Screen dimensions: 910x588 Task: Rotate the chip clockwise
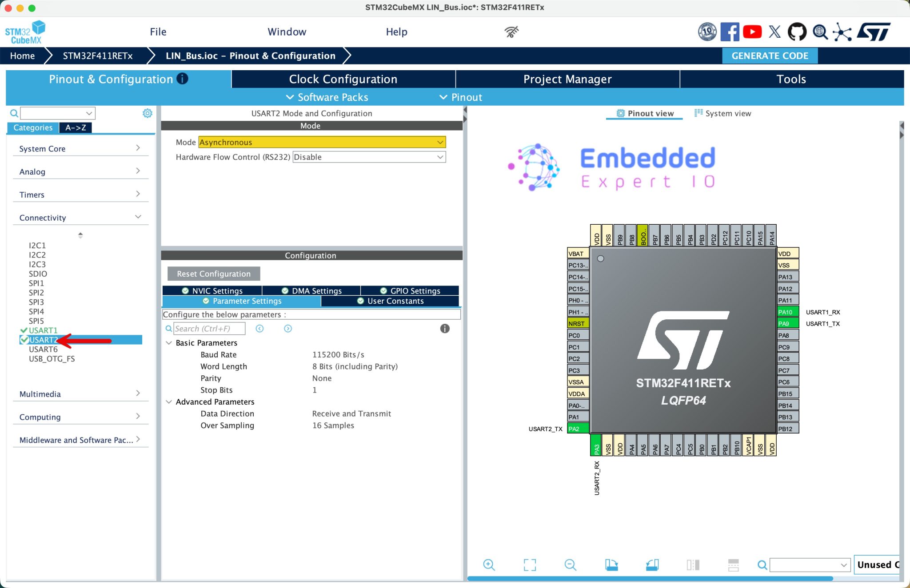(611, 564)
